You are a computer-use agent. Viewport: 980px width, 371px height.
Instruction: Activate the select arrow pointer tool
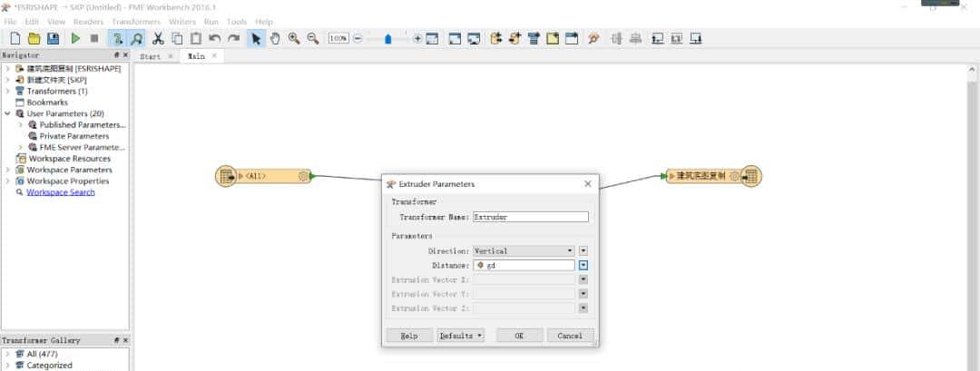click(x=256, y=39)
